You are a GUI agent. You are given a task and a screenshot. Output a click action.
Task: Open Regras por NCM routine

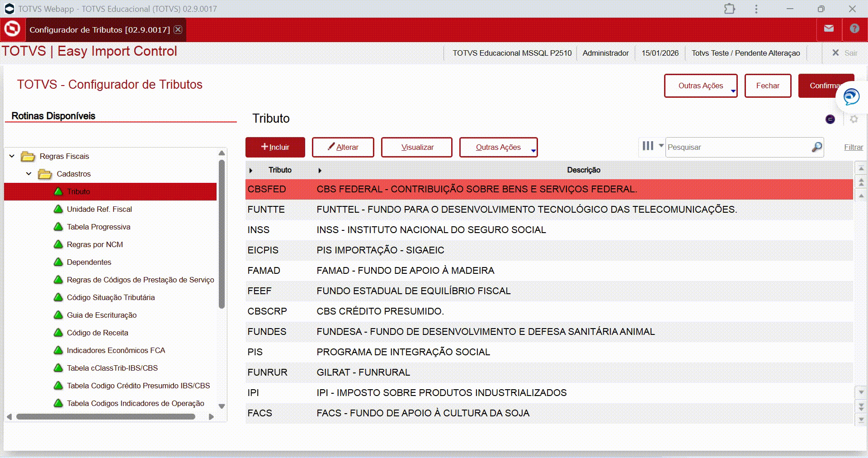click(95, 244)
